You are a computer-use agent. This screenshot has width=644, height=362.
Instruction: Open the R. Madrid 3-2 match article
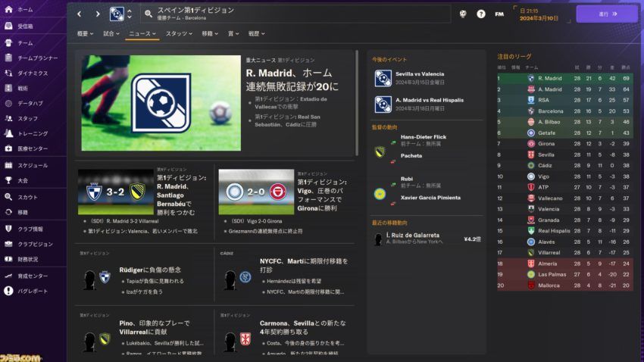(x=182, y=195)
